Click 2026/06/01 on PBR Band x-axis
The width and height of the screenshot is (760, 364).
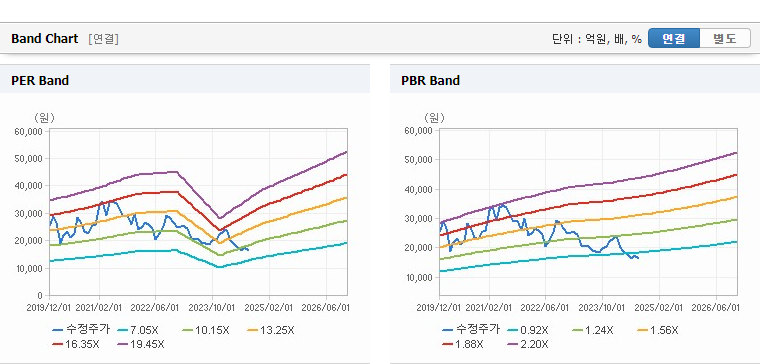point(715,307)
